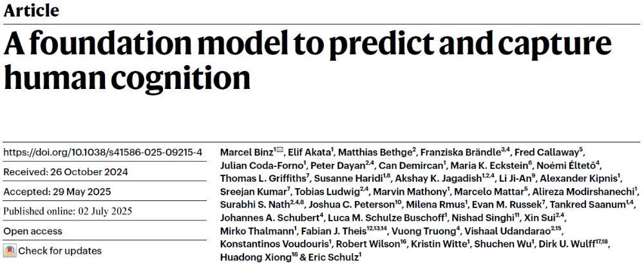644x270 pixels.
Task: Click the Check for updates badge icon
Action: pos(10,251)
